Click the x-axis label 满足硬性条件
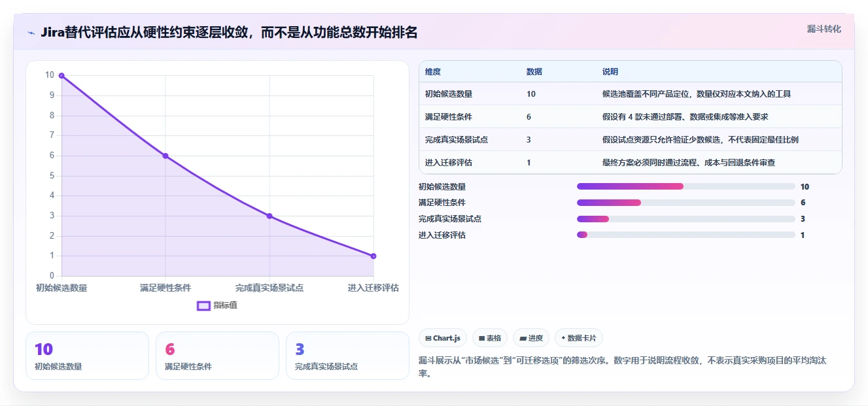The image size is (868, 406). click(x=165, y=288)
